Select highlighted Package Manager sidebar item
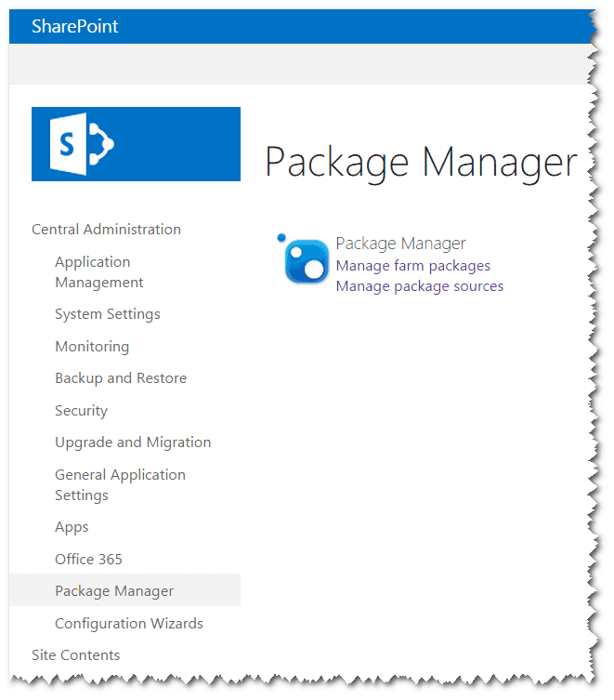Screen dimensions: 614x700 coord(124,590)
